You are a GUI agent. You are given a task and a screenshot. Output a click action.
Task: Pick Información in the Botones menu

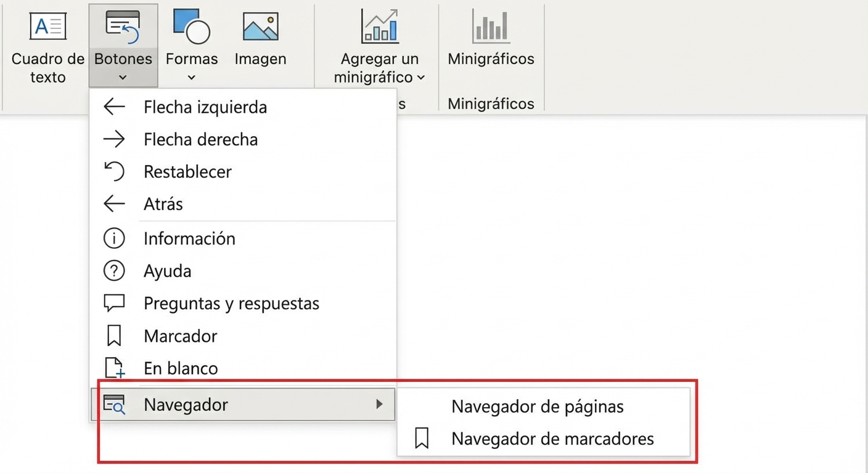click(x=243, y=238)
